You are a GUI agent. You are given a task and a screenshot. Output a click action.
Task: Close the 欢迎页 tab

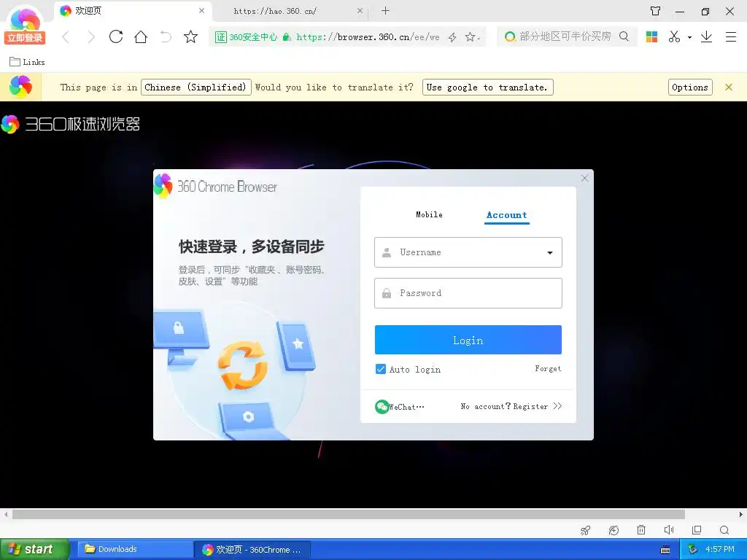coord(201,10)
